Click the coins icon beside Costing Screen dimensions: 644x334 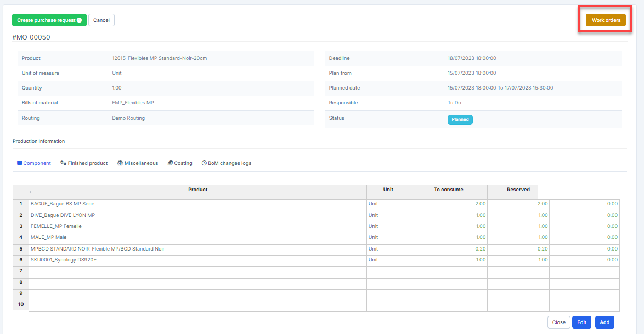pyautogui.click(x=170, y=163)
